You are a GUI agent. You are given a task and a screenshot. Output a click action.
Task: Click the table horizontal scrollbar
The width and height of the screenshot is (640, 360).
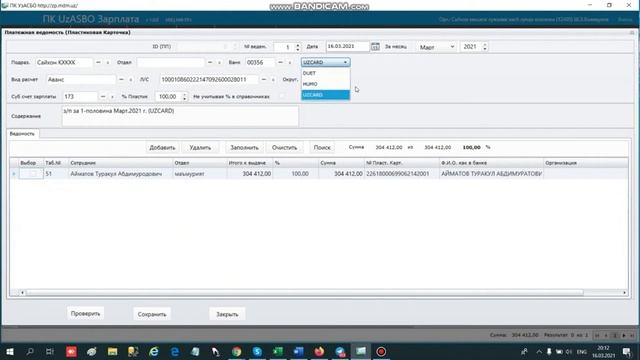(304, 293)
